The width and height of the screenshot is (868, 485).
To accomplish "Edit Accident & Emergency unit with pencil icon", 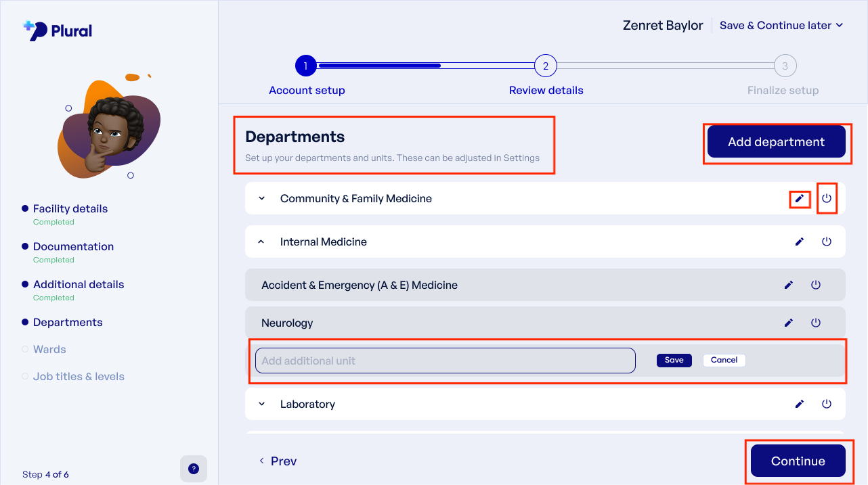I will [789, 285].
